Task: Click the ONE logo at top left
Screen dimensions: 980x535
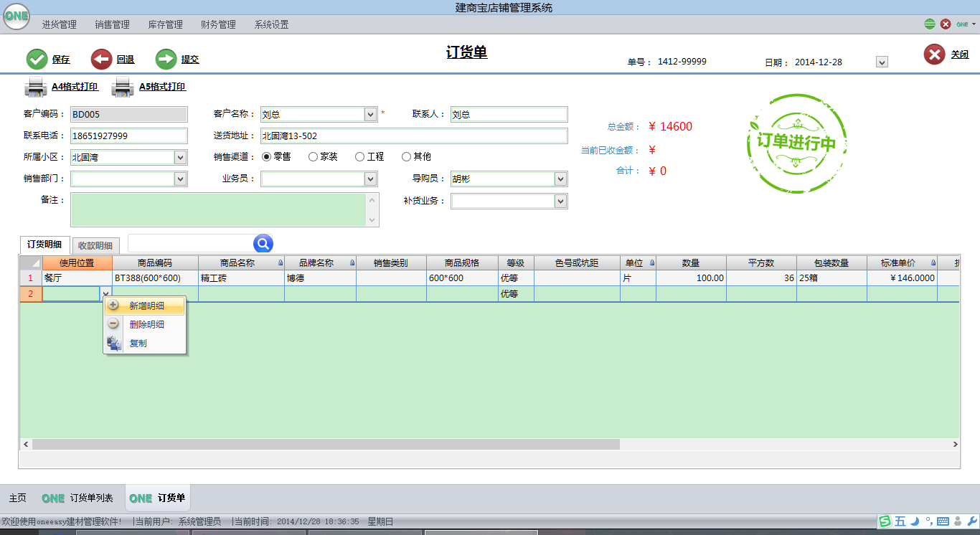Action: tap(16, 16)
